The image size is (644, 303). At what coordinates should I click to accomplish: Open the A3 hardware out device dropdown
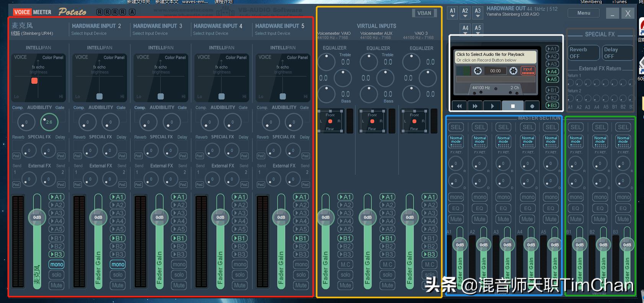point(478,13)
